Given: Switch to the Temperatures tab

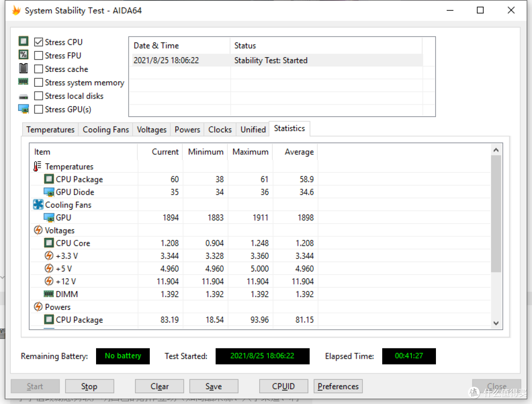Looking at the screenshot, I should [x=50, y=130].
